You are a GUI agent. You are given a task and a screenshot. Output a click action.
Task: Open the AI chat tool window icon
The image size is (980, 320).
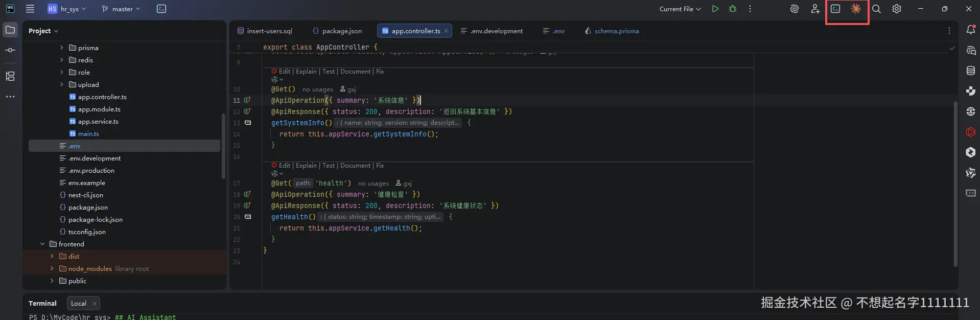coord(971,51)
